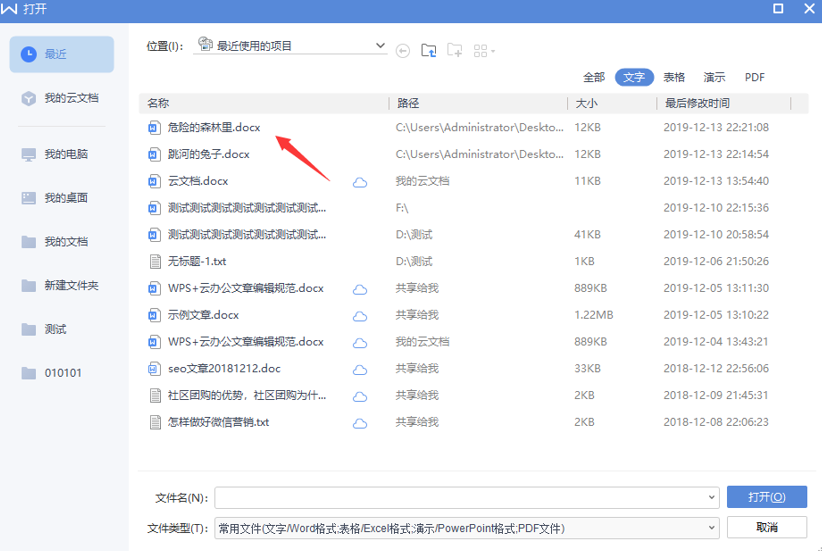822x551 pixels.
Task: Click cloud icon on 社区团购的优势 row
Action: click(360, 396)
